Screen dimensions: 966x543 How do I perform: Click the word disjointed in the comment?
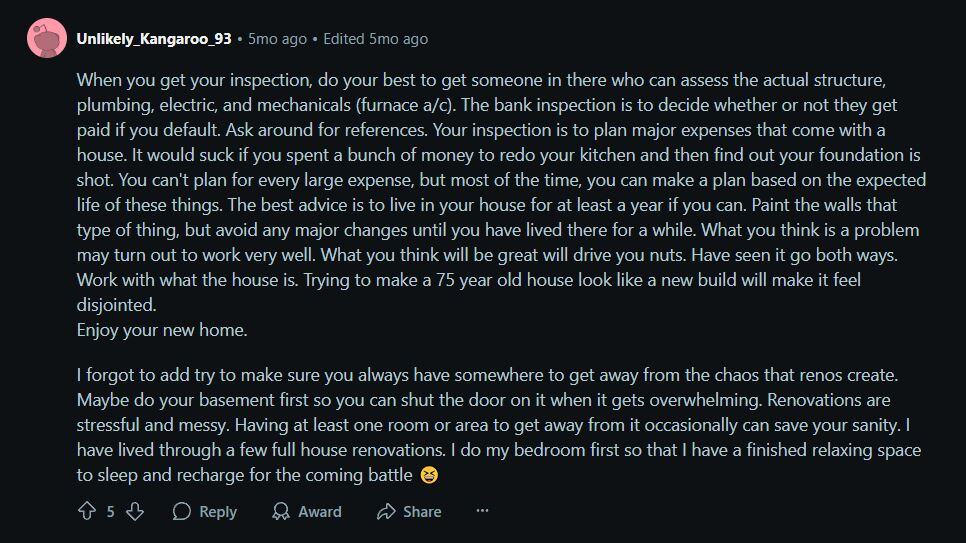tap(116, 304)
